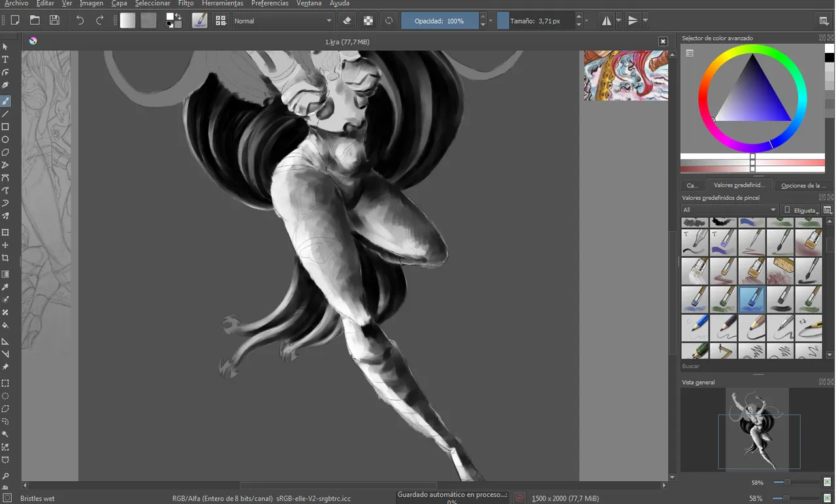
Task: Select the Fill bucket tool
Action: [5, 325]
